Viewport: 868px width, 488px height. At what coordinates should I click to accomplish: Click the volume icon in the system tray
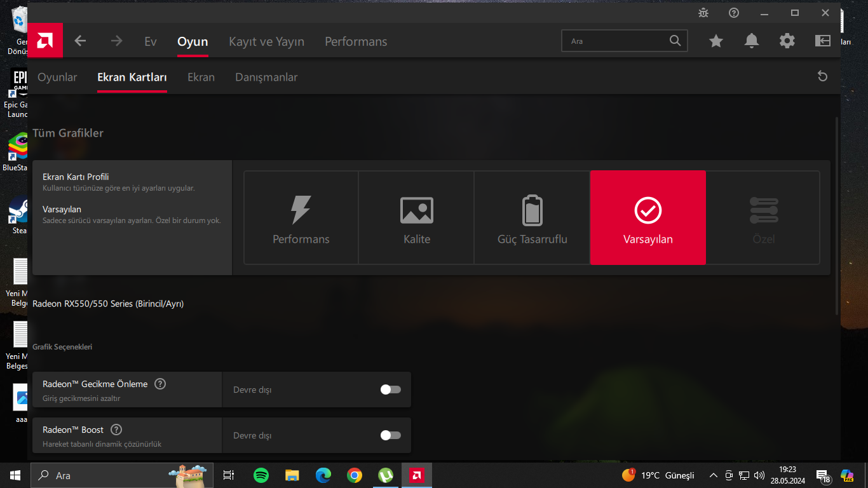tap(759, 475)
